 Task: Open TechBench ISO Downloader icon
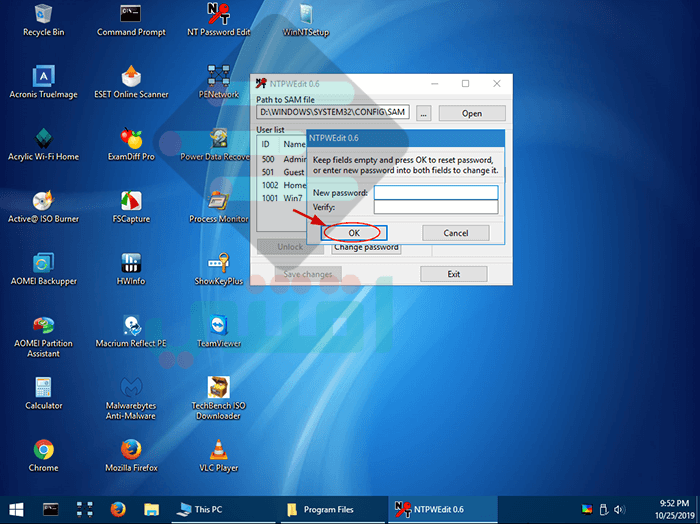218,399
